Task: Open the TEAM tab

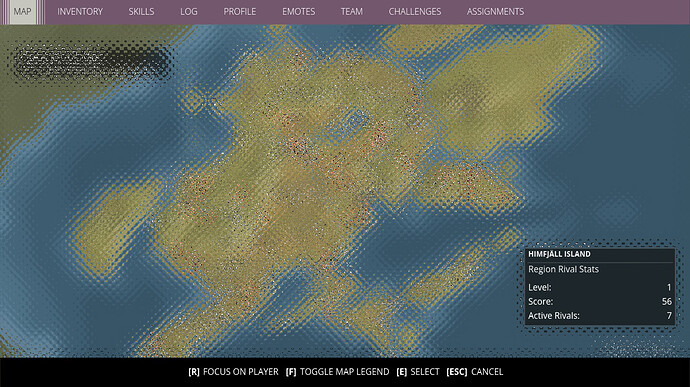Action: click(x=352, y=12)
